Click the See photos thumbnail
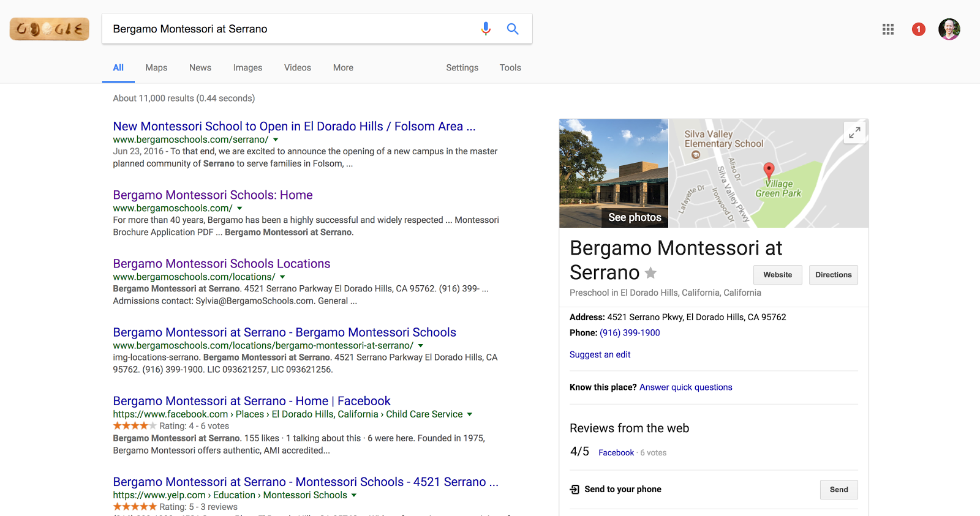 614,173
